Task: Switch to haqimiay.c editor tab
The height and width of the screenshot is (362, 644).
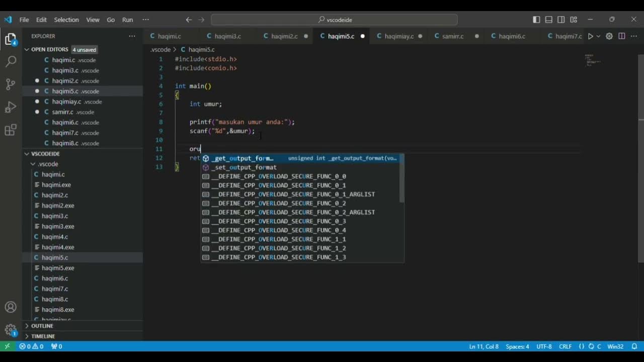Action: (x=399, y=36)
